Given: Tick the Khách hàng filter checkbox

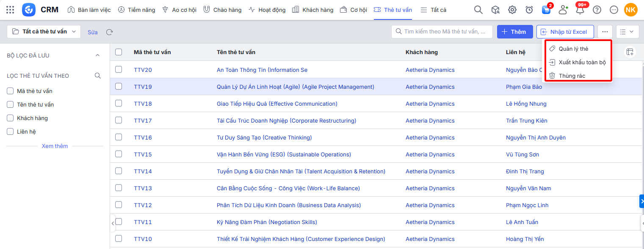Looking at the screenshot, I should [11, 118].
